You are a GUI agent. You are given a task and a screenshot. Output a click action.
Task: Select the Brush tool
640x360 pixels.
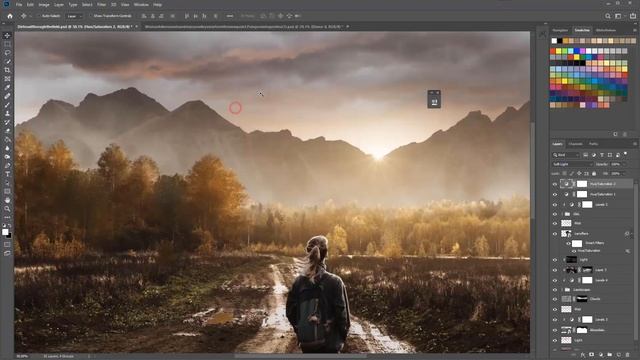coord(7,105)
